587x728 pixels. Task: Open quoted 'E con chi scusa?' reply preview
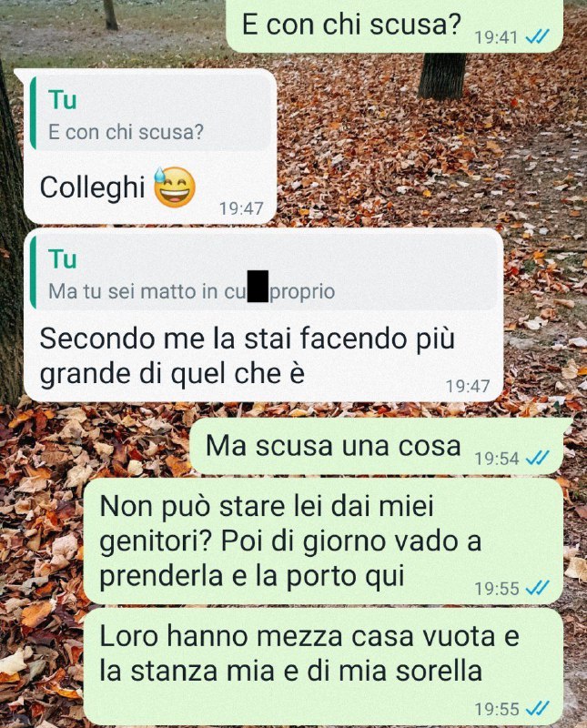[x=150, y=113]
